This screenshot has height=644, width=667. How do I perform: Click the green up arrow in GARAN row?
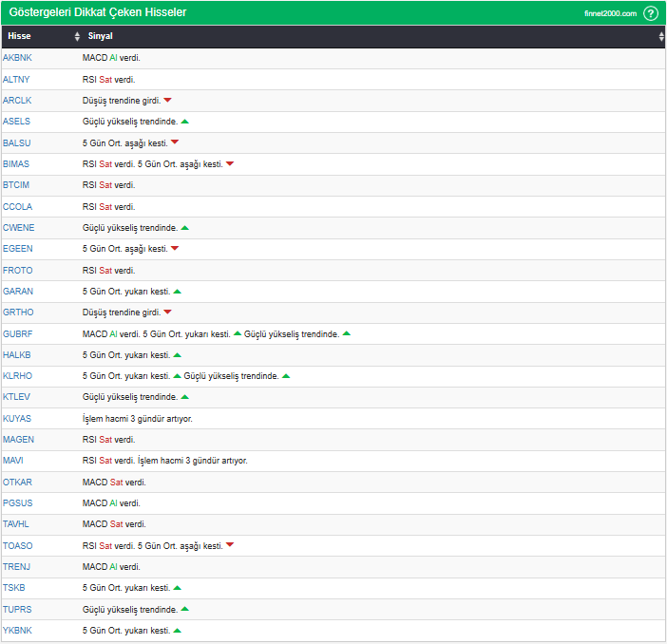point(178,292)
